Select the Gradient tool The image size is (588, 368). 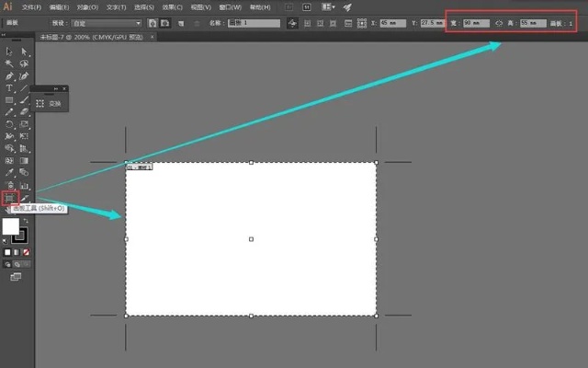24,161
